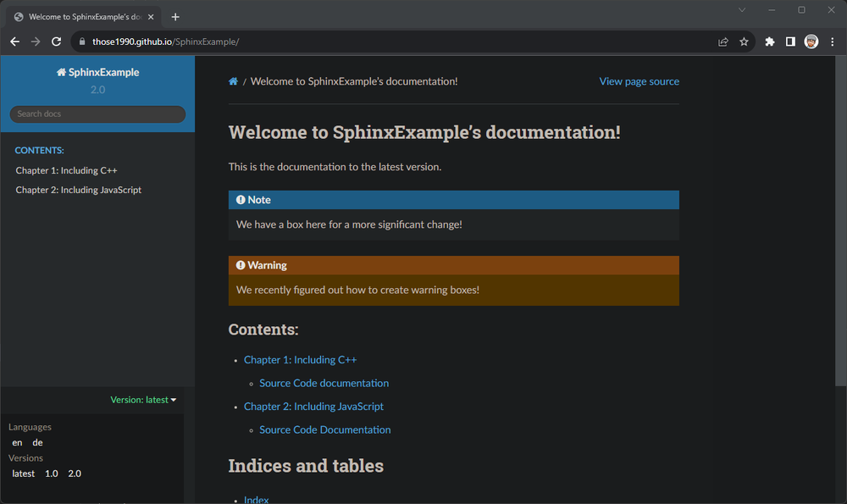Open Chapter 2: Including JavaScript in sidebar
Screen dimensions: 847x504
(78, 190)
